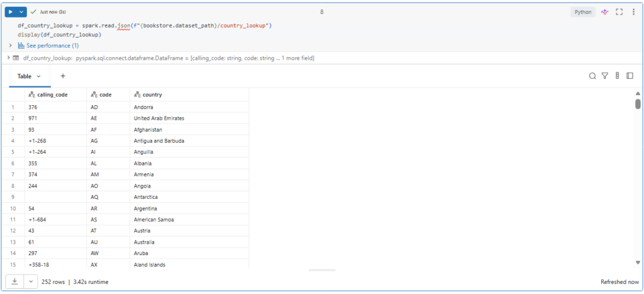The image size is (644, 294).
Task: Search the results table
Action: coord(592,76)
